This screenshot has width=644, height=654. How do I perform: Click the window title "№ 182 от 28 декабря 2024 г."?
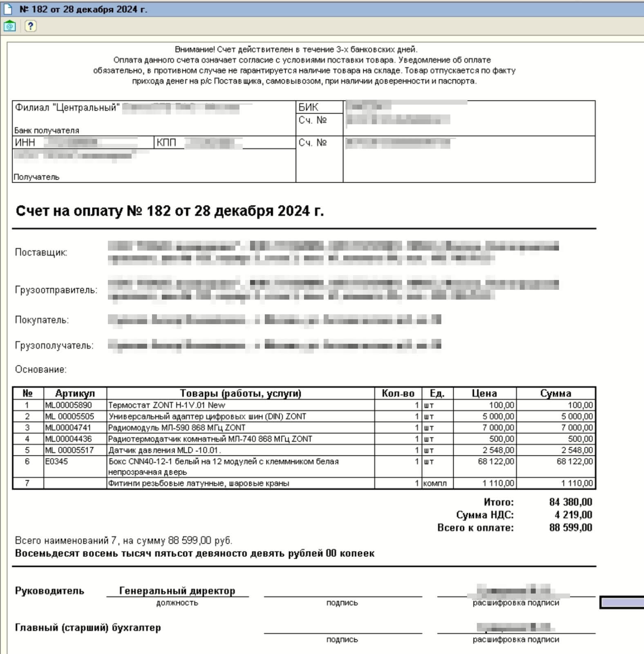coord(83,9)
